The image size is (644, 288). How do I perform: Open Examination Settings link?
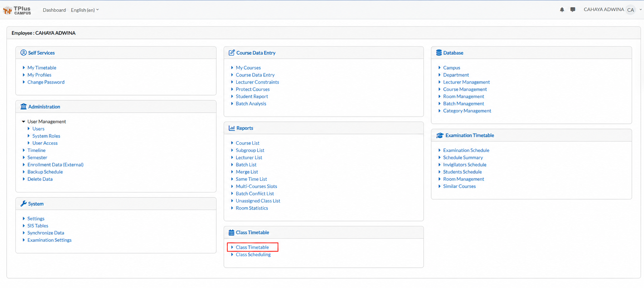click(49, 240)
